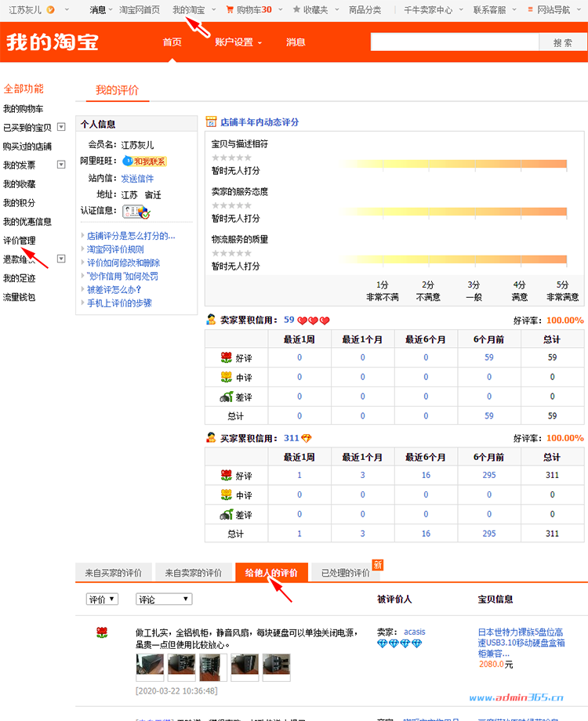Open 评价管理 in the sidebar
Image resolution: width=588 pixels, height=721 pixels.
click(20, 241)
